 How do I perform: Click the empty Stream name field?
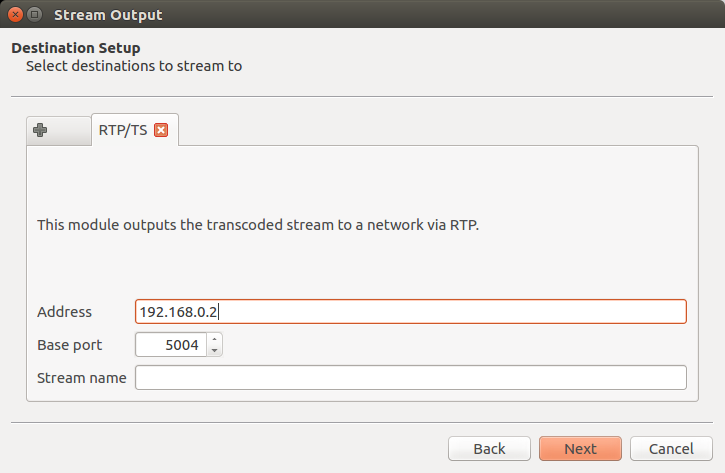(x=410, y=378)
